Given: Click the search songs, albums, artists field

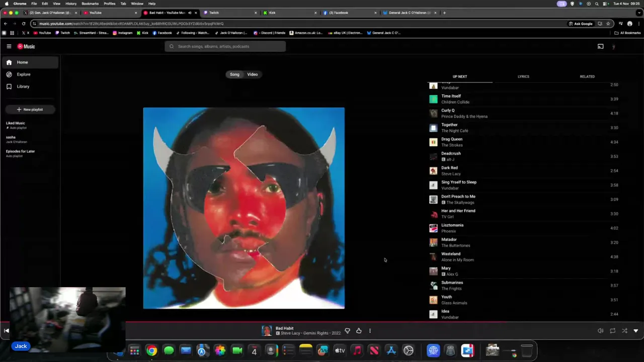Looking at the screenshot, I should [225, 46].
